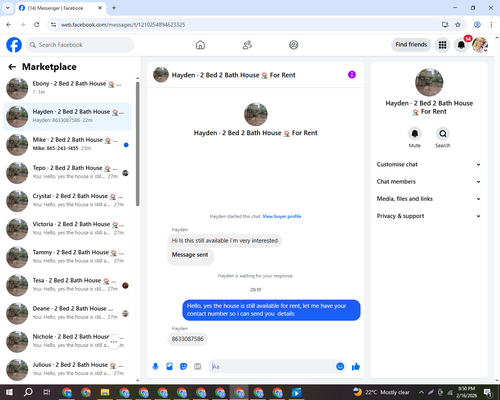Open Julious's conversation

tap(67, 370)
